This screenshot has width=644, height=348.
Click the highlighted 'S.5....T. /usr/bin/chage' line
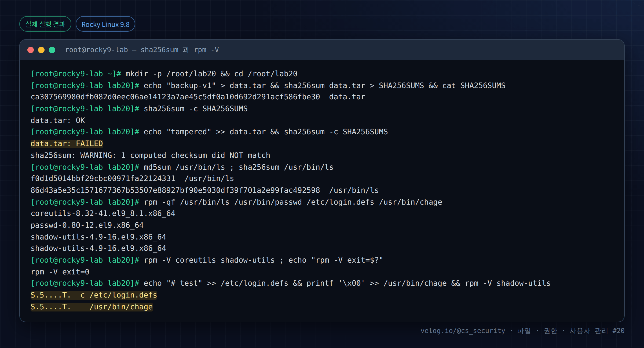coord(92,307)
